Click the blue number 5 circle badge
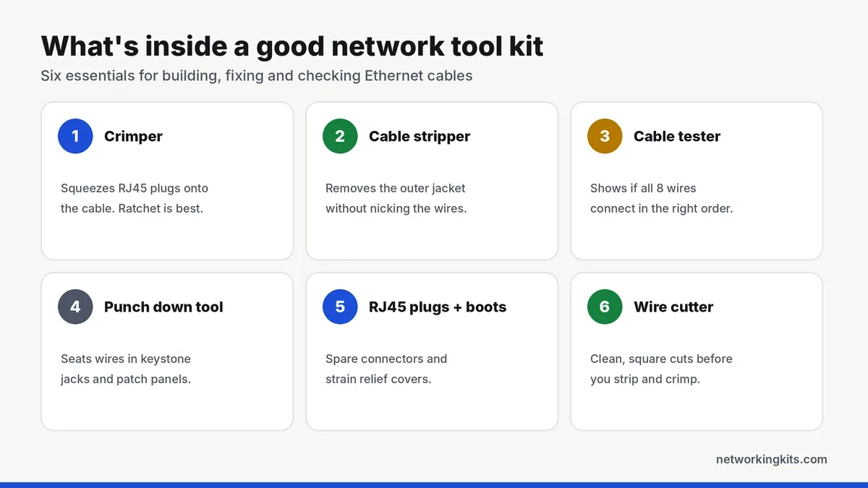 point(340,307)
